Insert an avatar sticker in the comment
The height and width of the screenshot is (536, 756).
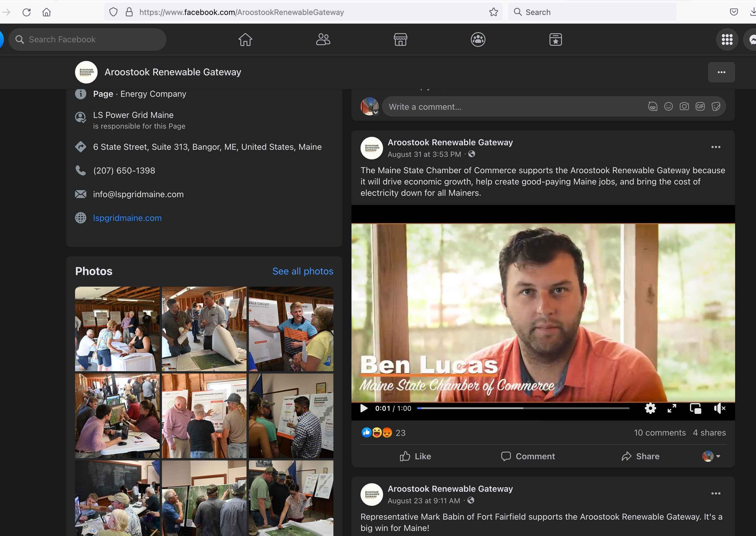652,106
